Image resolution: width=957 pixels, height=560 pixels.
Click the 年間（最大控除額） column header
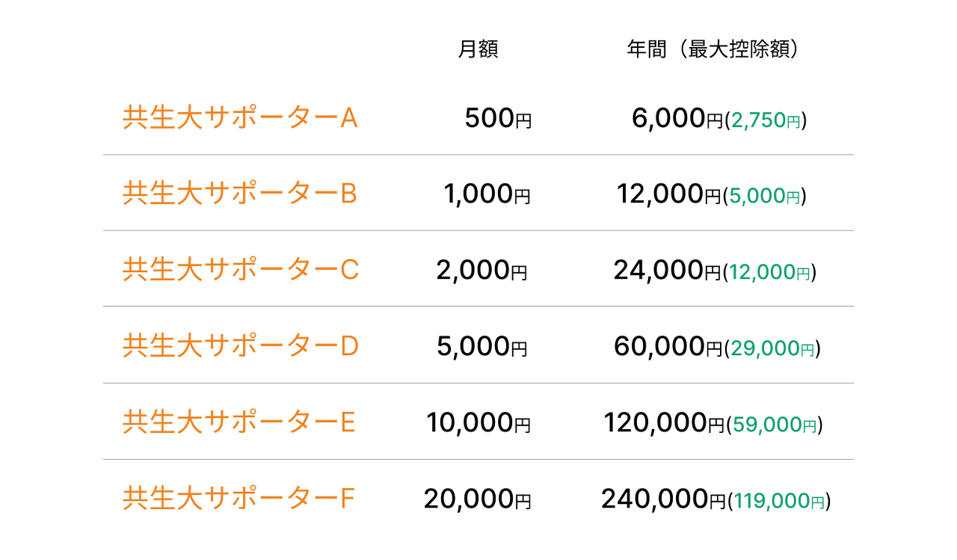[713, 49]
